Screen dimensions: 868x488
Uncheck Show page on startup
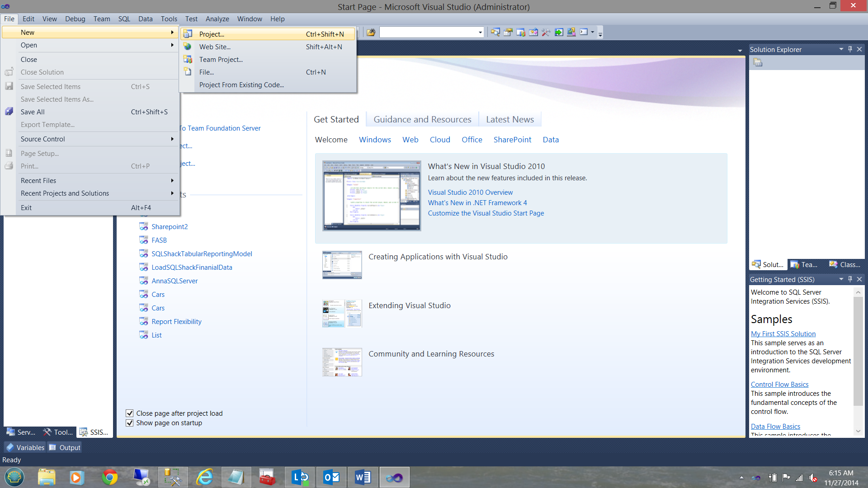(130, 423)
